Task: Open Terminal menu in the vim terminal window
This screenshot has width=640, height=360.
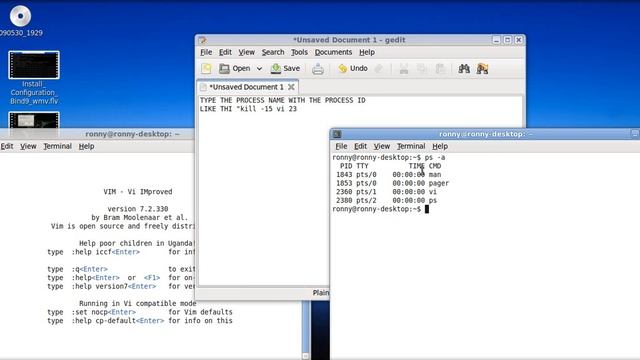Action: coord(58,146)
